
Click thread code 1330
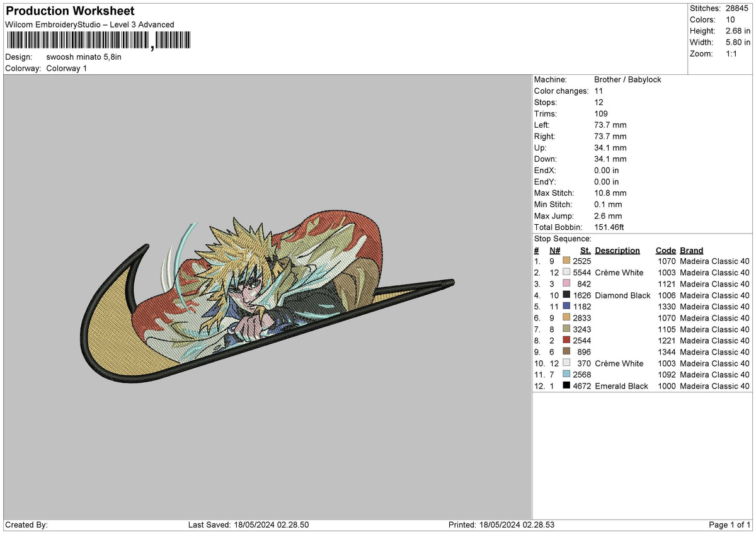666,307
